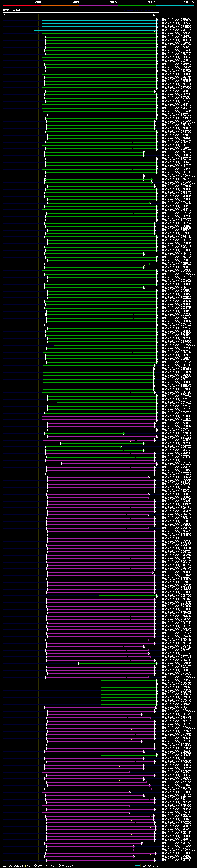Open hit UniRef100_A7NYX9
The image size is (197, 868).
[177, 54]
